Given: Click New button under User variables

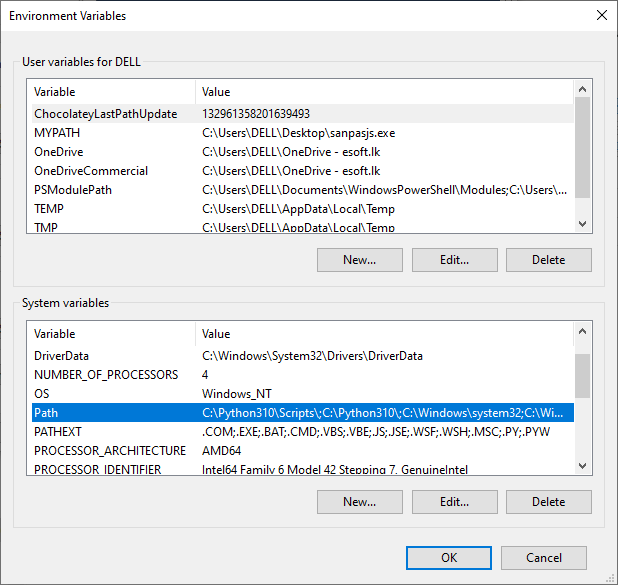Looking at the screenshot, I should (x=359, y=260).
